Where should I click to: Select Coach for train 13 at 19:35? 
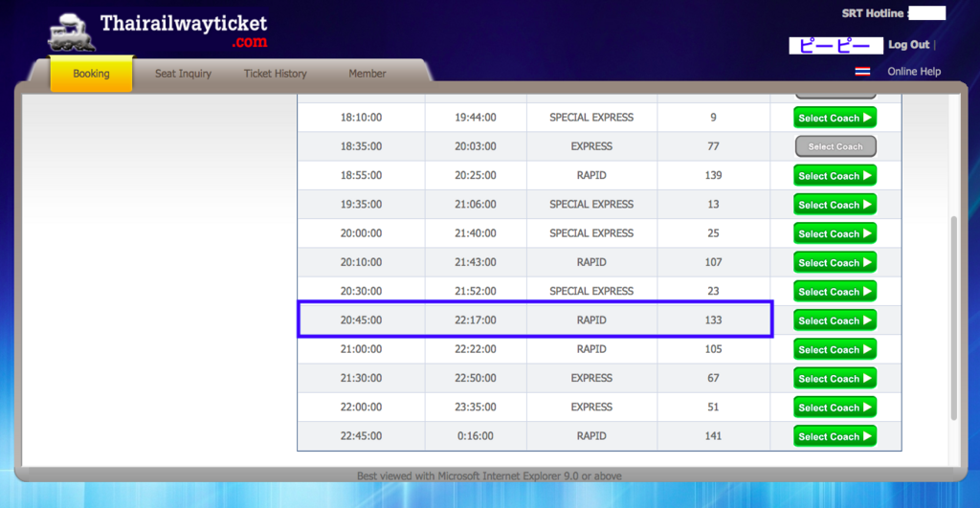pyautogui.click(x=835, y=205)
